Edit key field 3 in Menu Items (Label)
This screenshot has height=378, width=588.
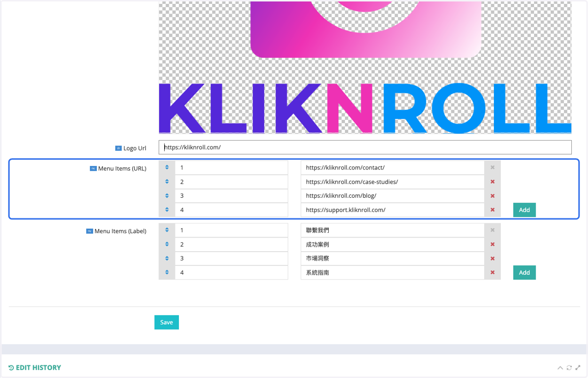click(x=231, y=259)
